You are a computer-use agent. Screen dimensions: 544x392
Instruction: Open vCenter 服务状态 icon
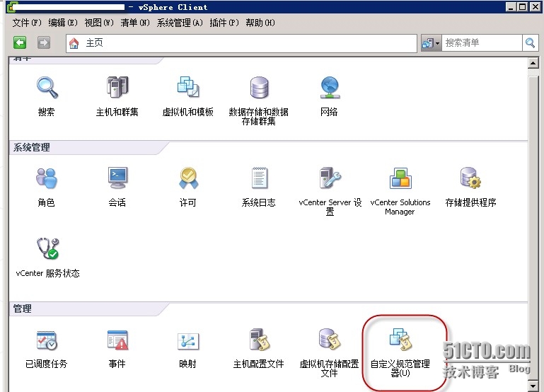click(x=48, y=248)
